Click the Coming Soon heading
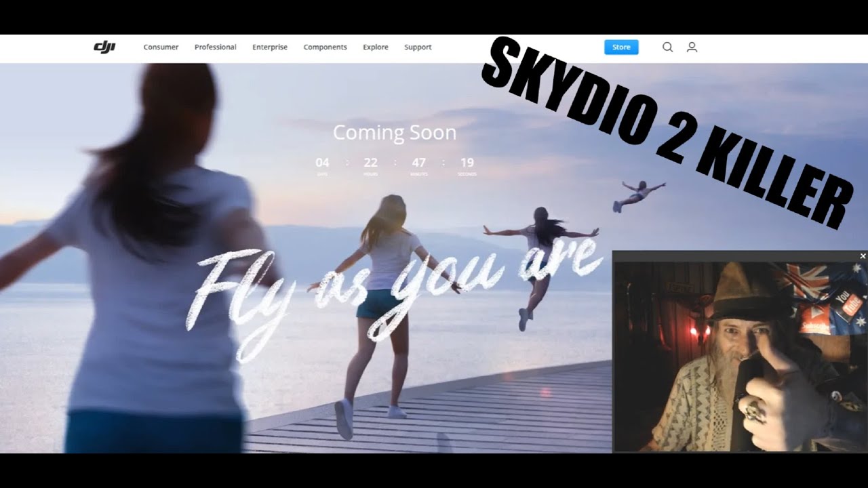This screenshot has width=868, height=488. pos(395,132)
